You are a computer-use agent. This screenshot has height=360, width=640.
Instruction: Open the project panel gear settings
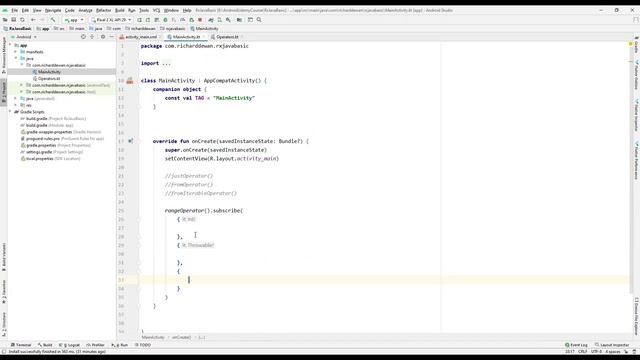[x=103, y=37]
